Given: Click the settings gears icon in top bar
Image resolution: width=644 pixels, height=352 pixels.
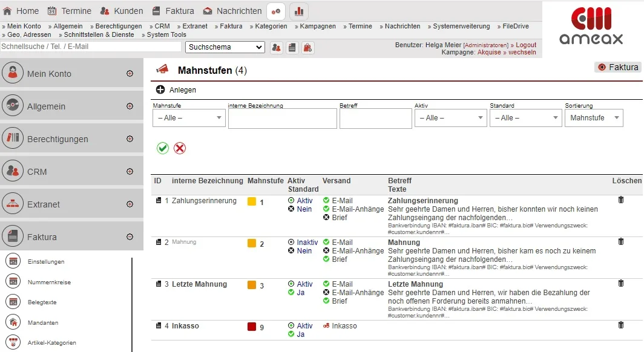Looking at the screenshot, I should coord(276,11).
